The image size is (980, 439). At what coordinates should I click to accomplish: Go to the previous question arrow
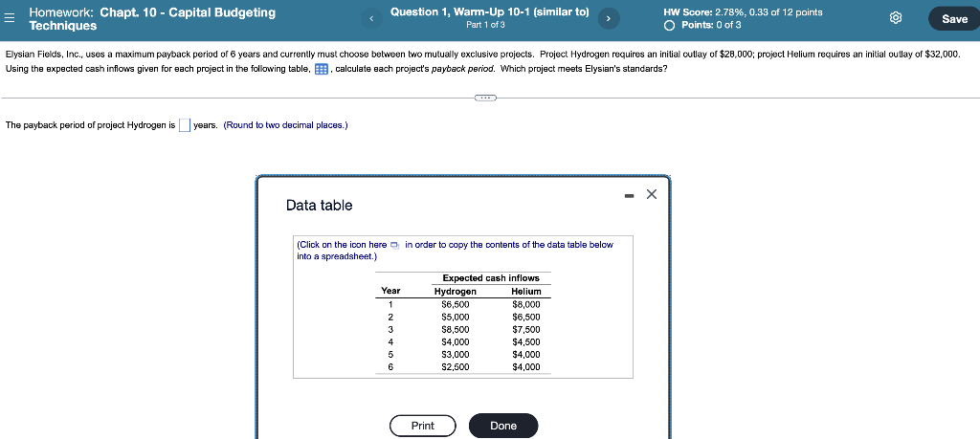pyautogui.click(x=371, y=19)
